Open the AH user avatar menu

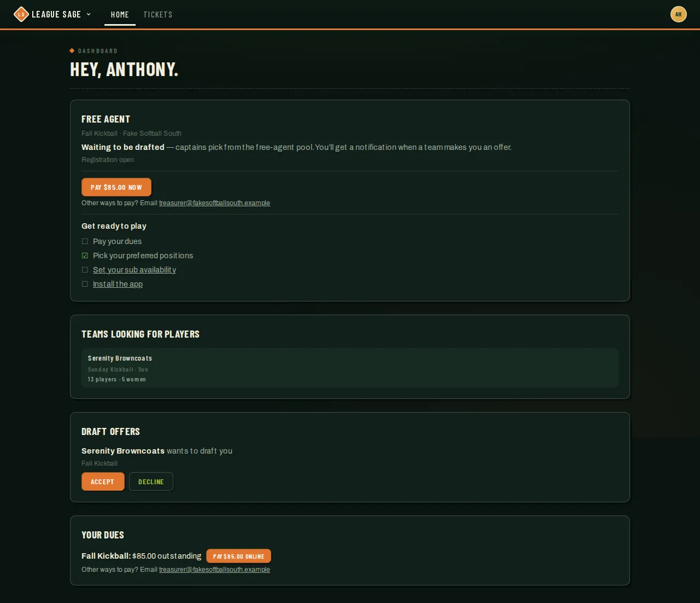(678, 14)
